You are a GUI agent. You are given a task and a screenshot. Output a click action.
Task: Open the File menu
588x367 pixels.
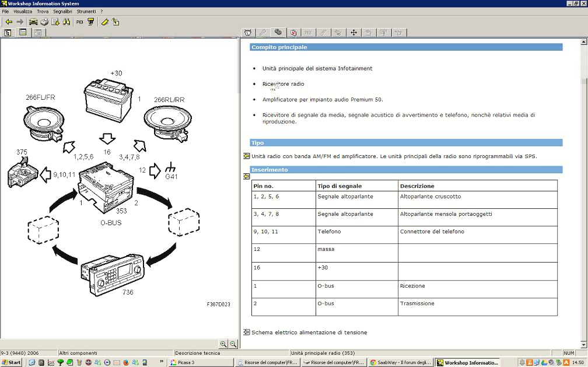(5, 12)
